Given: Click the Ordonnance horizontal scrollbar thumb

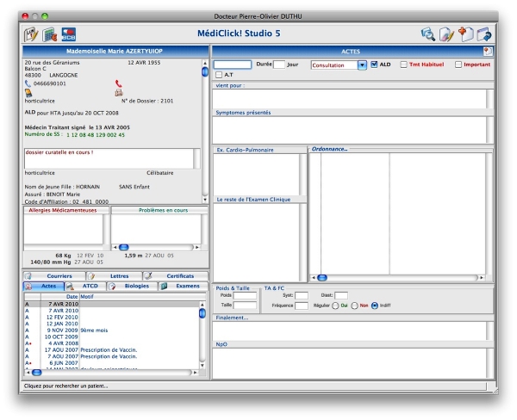Looking at the screenshot, I should 322,278.
